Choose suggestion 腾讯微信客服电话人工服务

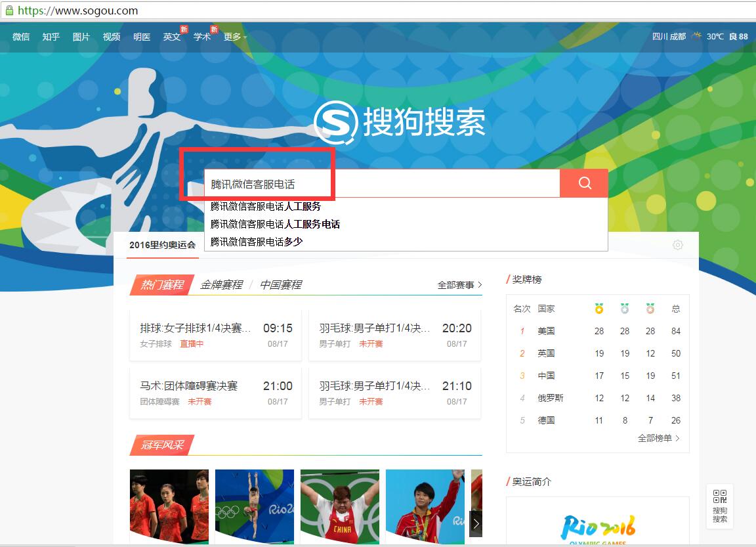[266, 206]
